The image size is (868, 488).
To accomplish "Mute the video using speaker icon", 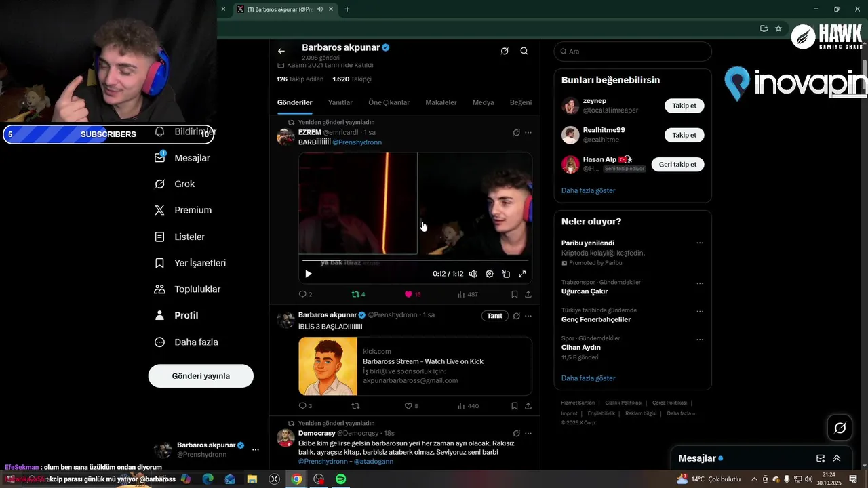I will [x=473, y=274].
